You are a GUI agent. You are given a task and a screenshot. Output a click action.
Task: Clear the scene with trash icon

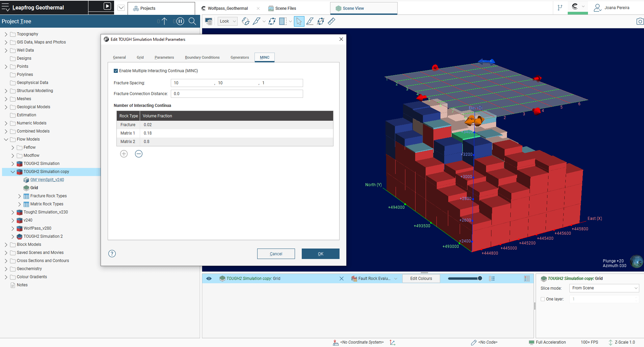(209, 21)
